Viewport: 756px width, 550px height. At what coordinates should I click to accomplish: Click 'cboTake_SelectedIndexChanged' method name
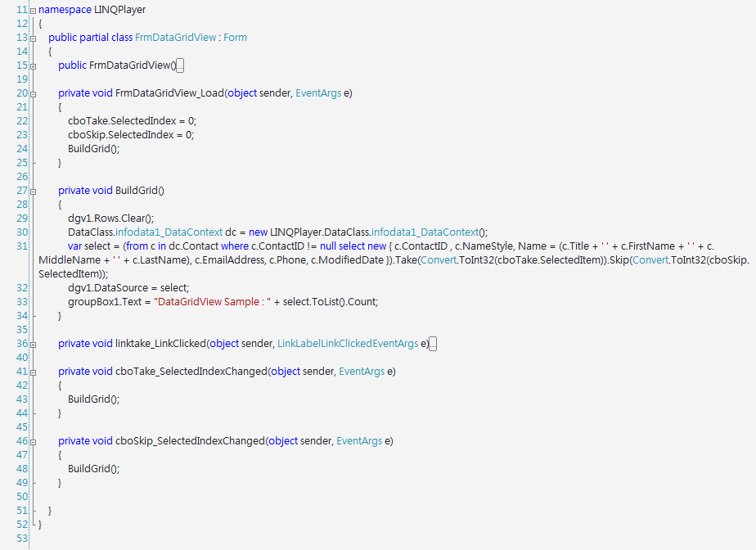(191, 371)
